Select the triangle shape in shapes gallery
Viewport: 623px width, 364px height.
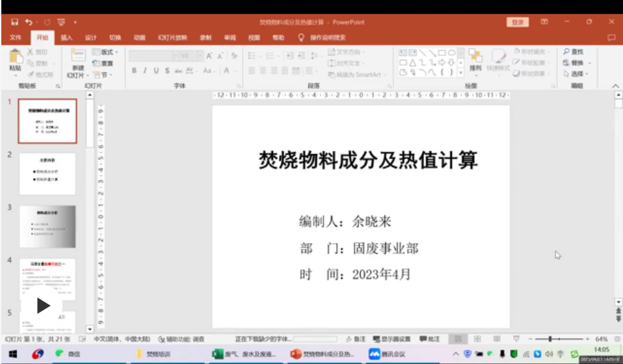point(413,62)
